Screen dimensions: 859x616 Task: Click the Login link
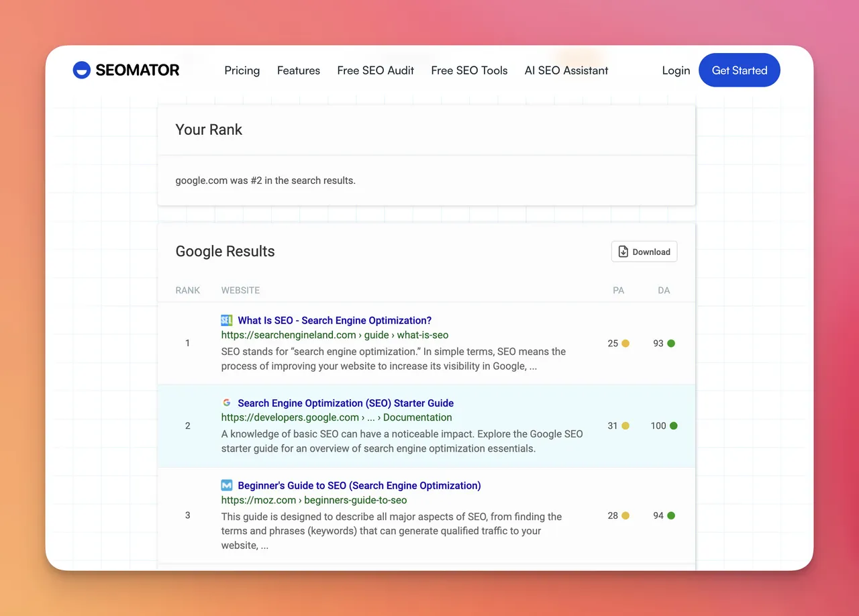676,70
